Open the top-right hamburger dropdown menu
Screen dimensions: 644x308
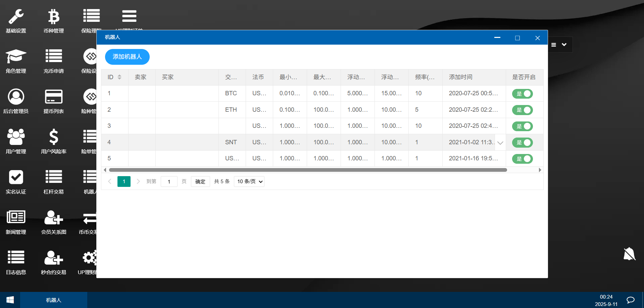[559, 45]
